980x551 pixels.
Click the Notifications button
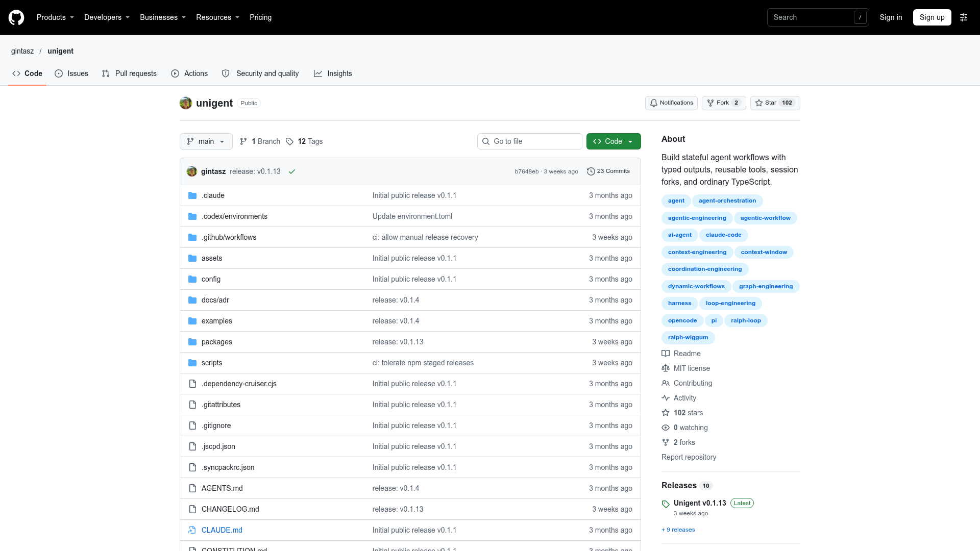(671, 103)
